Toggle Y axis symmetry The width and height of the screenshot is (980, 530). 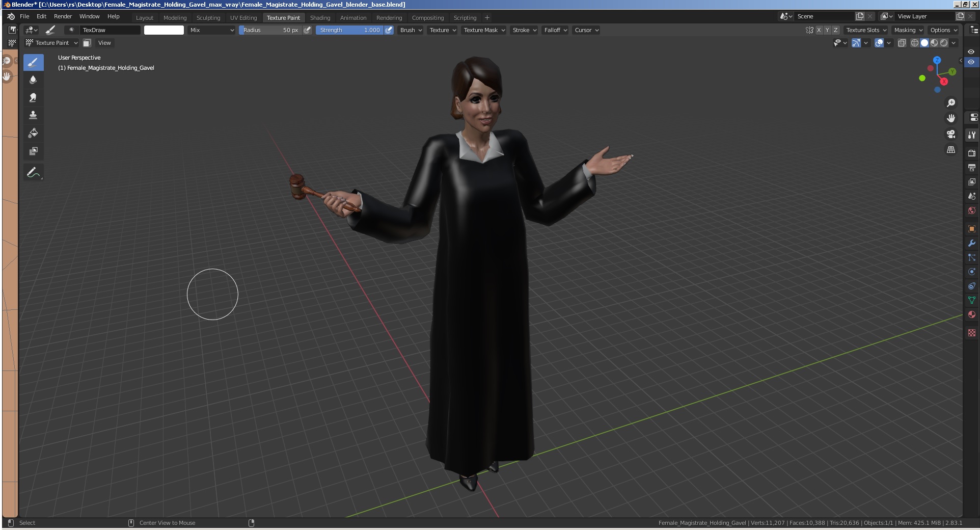[827, 30]
